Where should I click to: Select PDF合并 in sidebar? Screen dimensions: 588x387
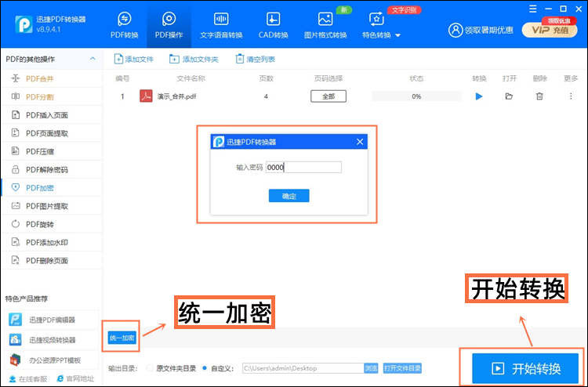[x=52, y=78]
